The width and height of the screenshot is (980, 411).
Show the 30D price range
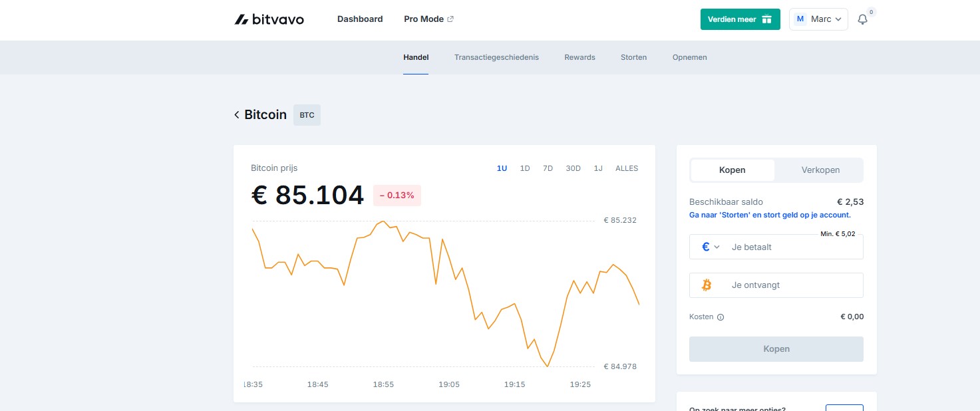click(573, 169)
